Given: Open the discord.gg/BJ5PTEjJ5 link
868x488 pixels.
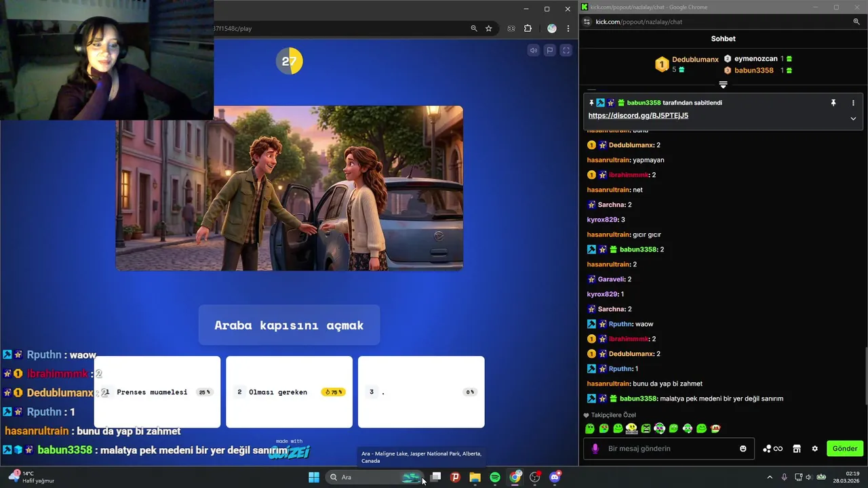Looking at the screenshot, I should pyautogui.click(x=638, y=115).
